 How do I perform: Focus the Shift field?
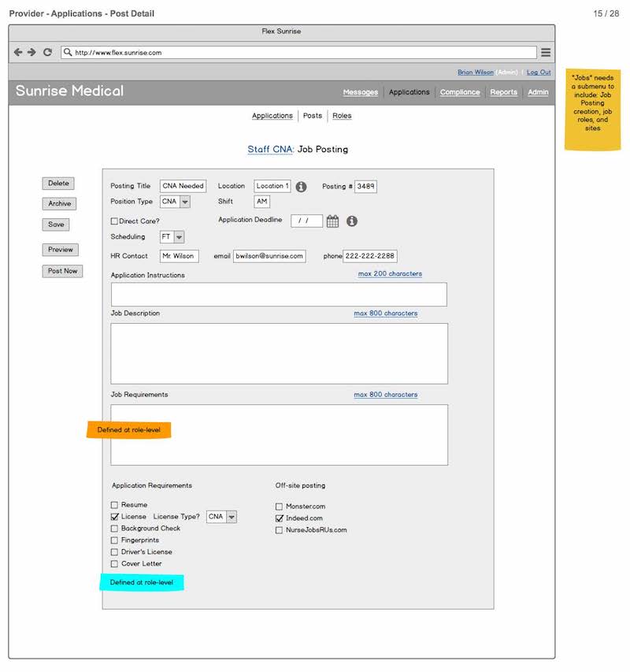[x=261, y=202]
